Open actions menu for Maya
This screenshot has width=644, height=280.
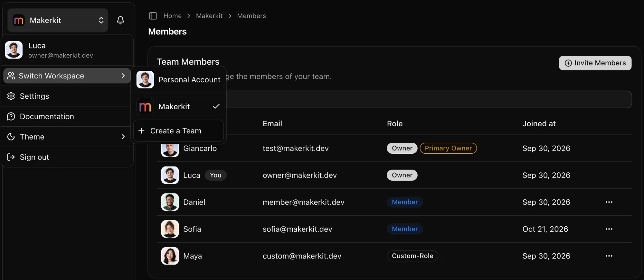[x=609, y=256]
